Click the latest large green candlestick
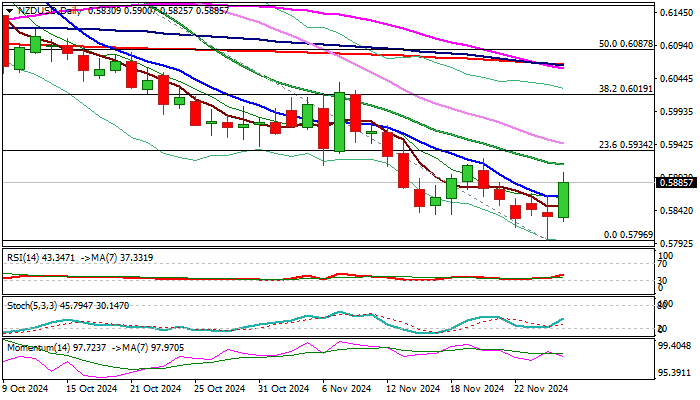 [x=563, y=200]
